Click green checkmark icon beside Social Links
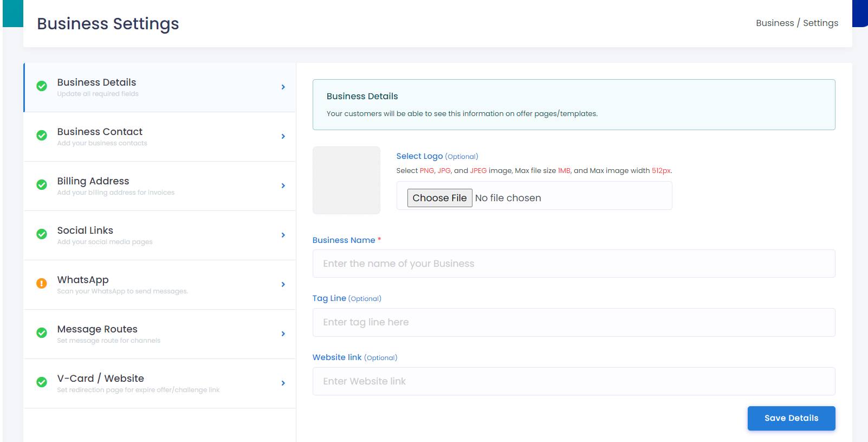 [x=42, y=234]
